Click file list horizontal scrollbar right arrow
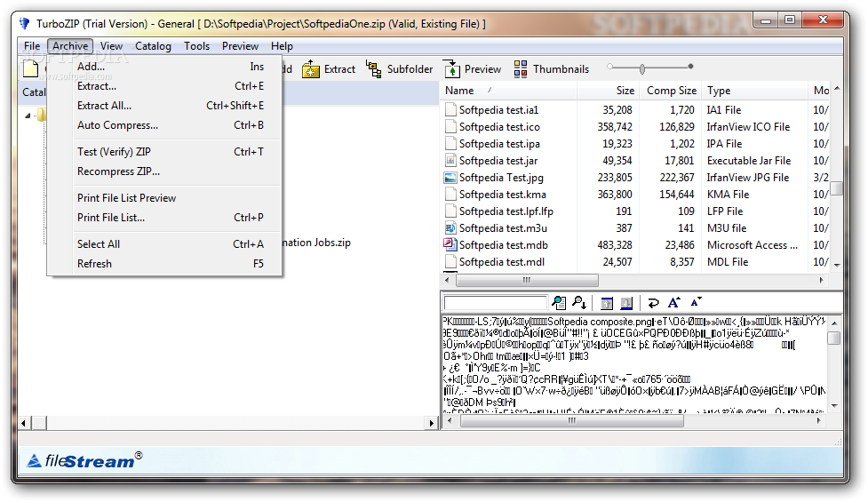 coord(822,280)
